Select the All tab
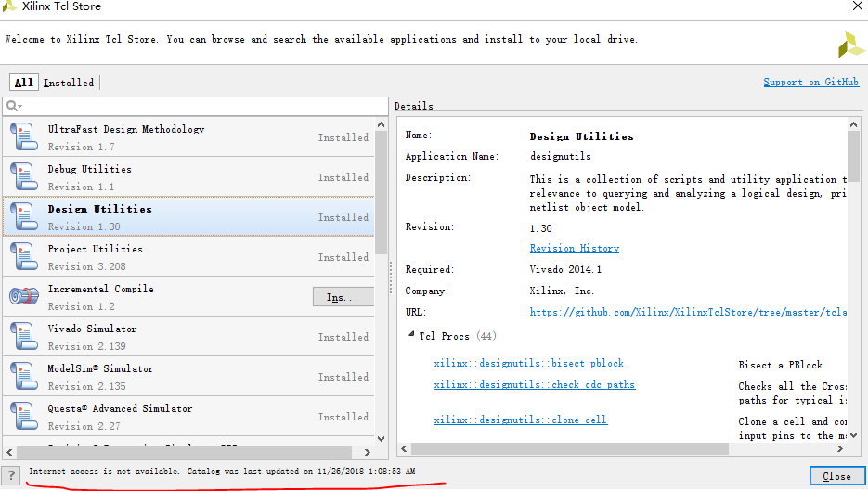868x491 pixels. tap(24, 83)
